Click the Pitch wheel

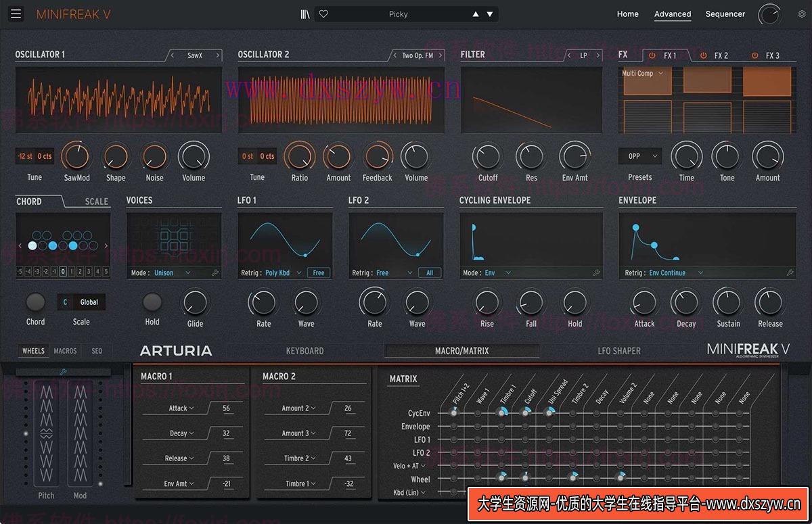[x=46, y=433]
